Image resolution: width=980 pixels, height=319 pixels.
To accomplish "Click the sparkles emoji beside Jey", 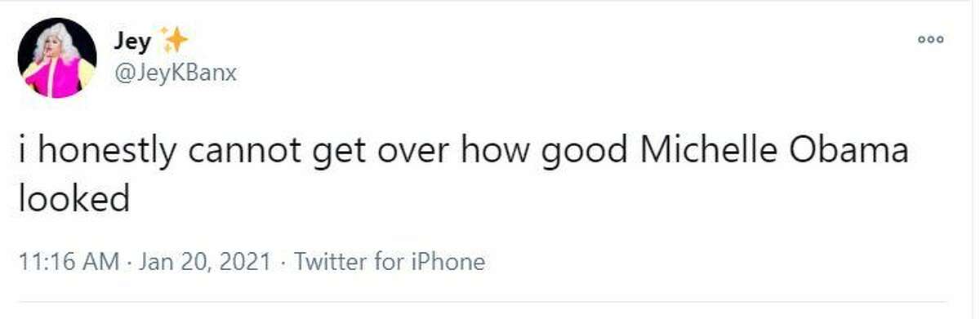I will coord(174,40).
